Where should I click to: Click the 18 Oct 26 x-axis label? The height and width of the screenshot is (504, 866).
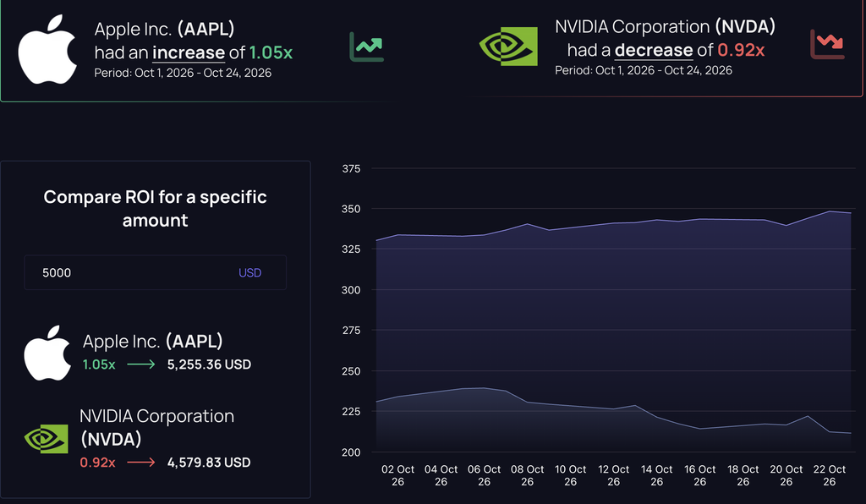click(743, 475)
